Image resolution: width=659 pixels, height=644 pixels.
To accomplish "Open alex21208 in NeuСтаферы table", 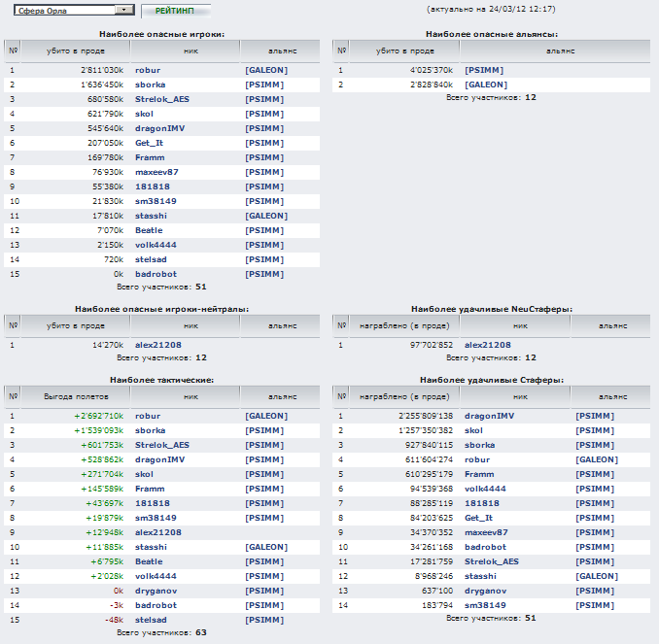I will point(487,344).
